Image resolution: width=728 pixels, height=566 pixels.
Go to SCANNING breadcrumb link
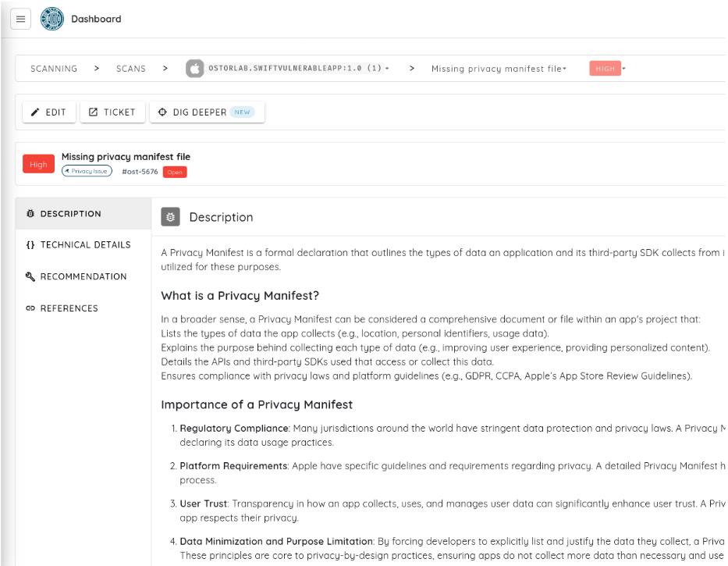coord(54,69)
